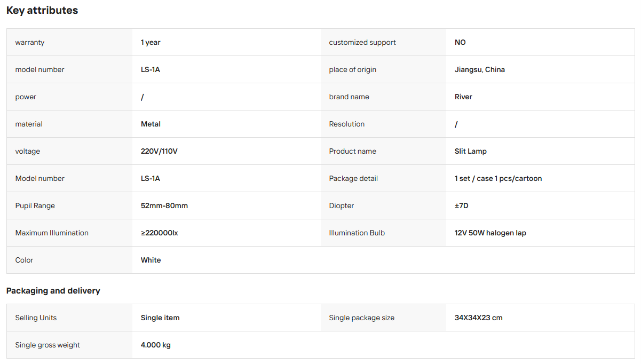
Task: Select the Product name value Slit Lamp
Action: 471,151
